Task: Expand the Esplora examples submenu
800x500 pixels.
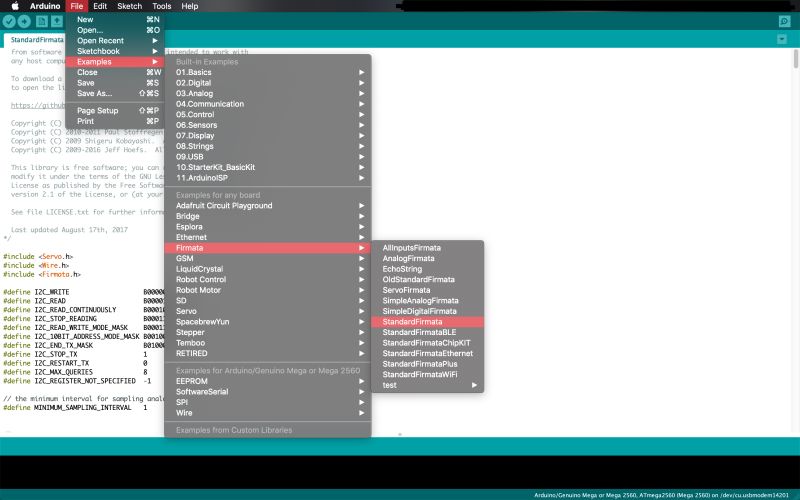Action: point(268,227)
